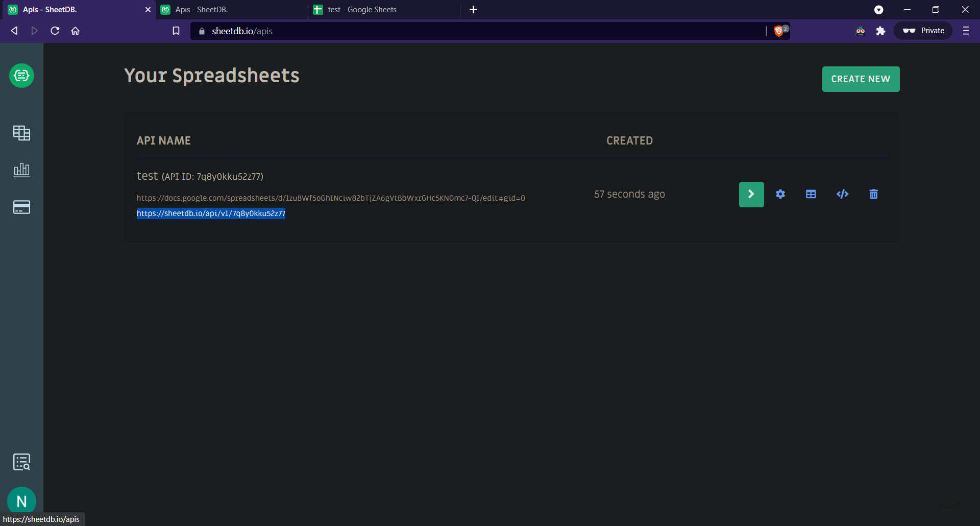Open the extensions puzzle icon
The height and width of the screenshot is (526, 980).
(x=880, y=31)
